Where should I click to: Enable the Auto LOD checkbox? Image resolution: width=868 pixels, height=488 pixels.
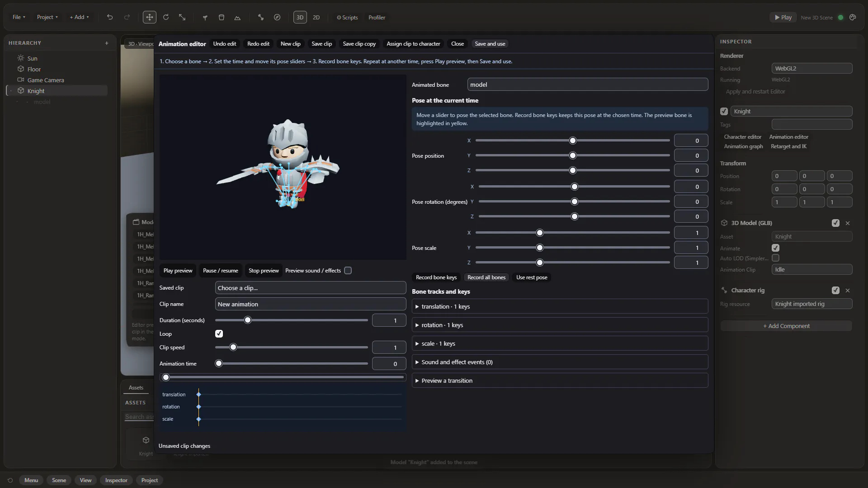point(776,258)
